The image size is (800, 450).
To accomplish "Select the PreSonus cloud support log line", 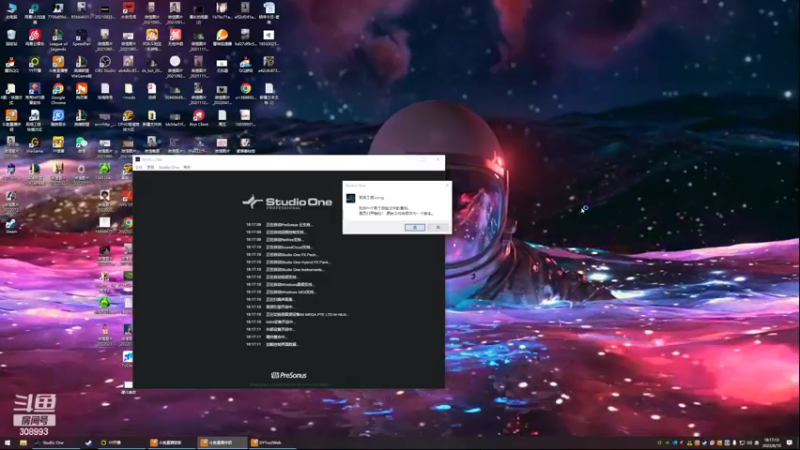I will [279, 224].
